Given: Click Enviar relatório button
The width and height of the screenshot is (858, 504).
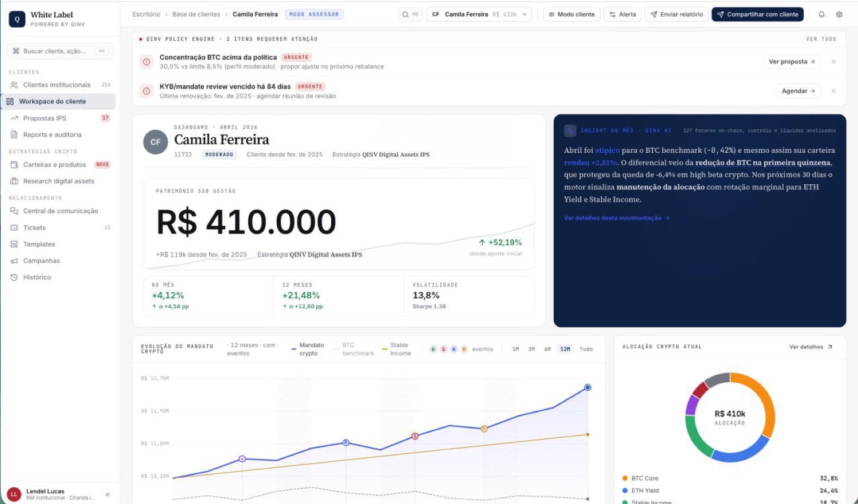Looking at the screenshot, I should pos(676,14).
